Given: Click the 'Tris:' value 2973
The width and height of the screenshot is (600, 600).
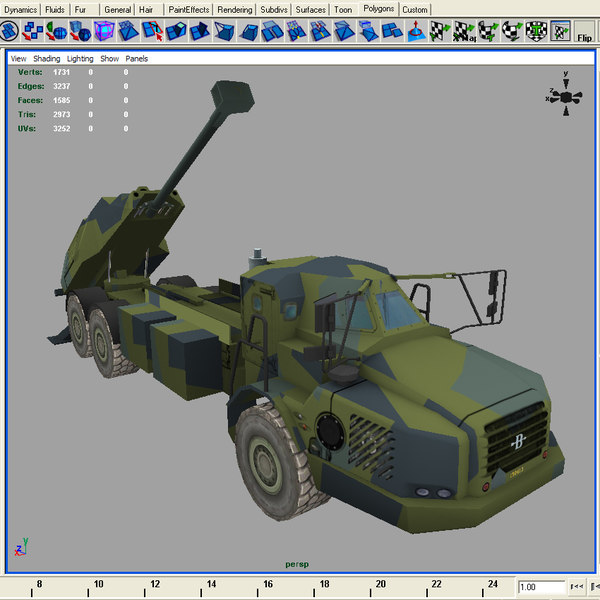Looking at the screenshot, I should click(62, 114).
